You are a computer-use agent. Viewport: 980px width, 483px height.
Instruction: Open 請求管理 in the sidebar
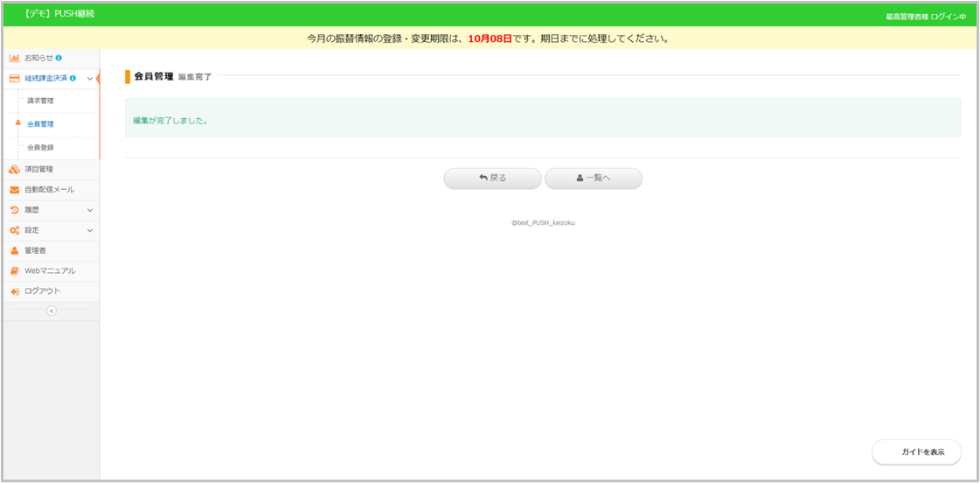40,101
